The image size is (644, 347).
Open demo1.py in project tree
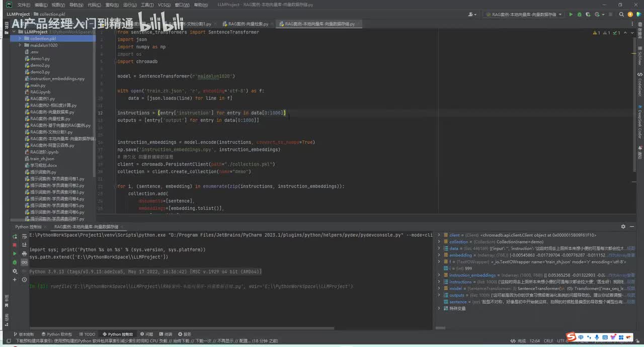(40, 58)
